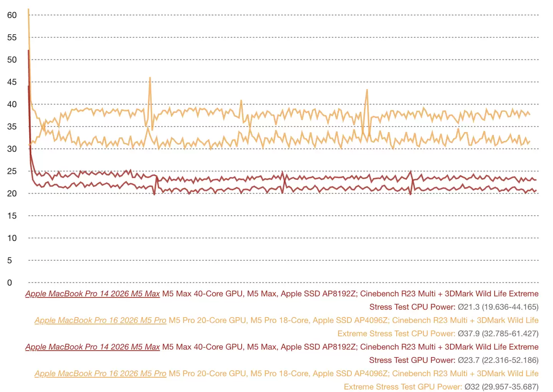Click the orange line's starting peak above 60
The image size is (553, 392).
coord(28,9)
